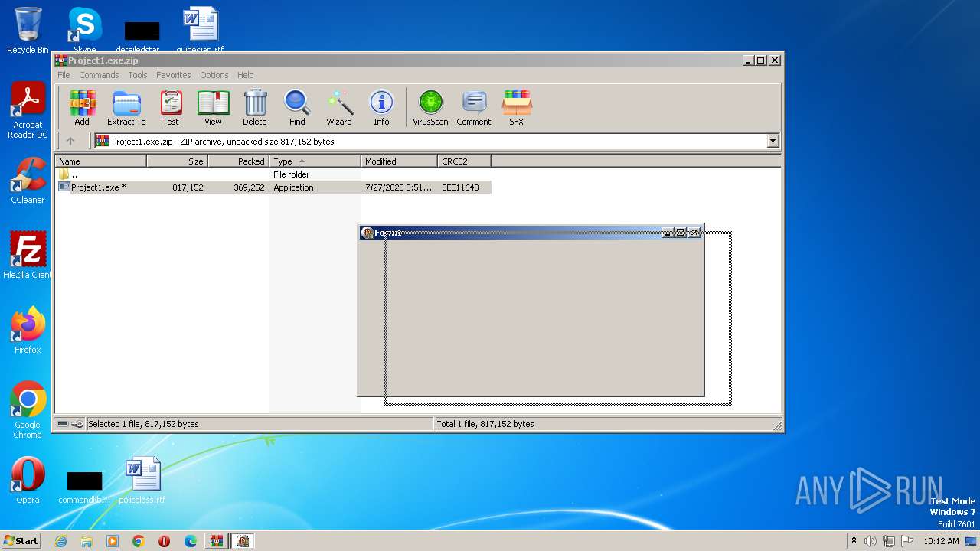This screenshot has height=551, width=980.
Task: Click the disk icon in the WinRAR status bar
Action: [63, 424]
